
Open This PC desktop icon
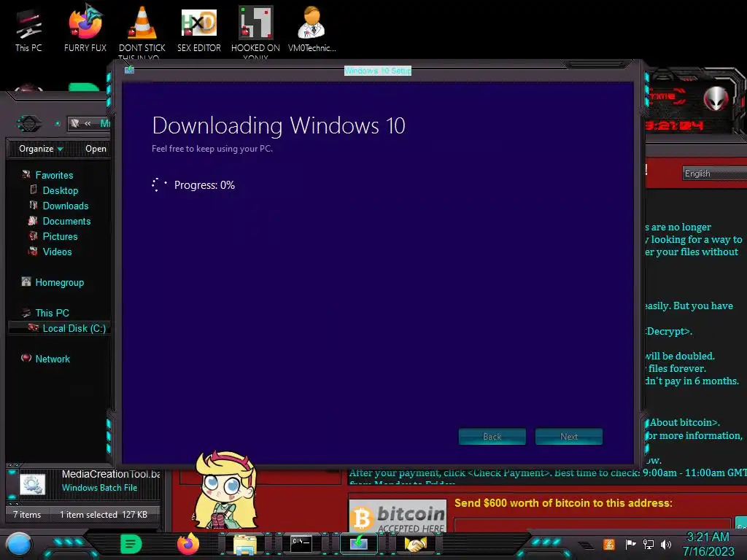point(28,29)
